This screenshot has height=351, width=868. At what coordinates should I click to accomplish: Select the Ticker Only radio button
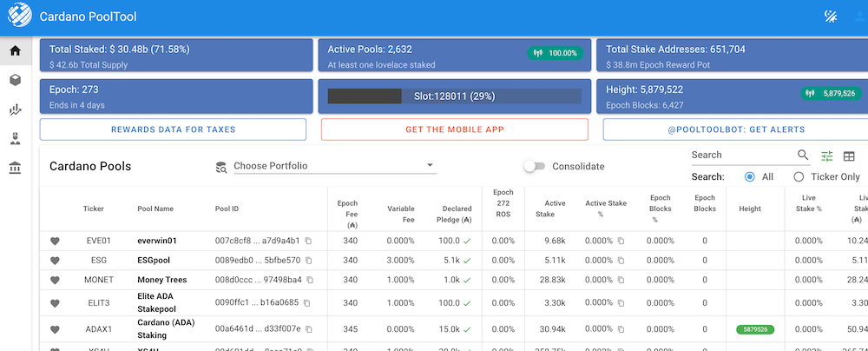pos(799,177)
